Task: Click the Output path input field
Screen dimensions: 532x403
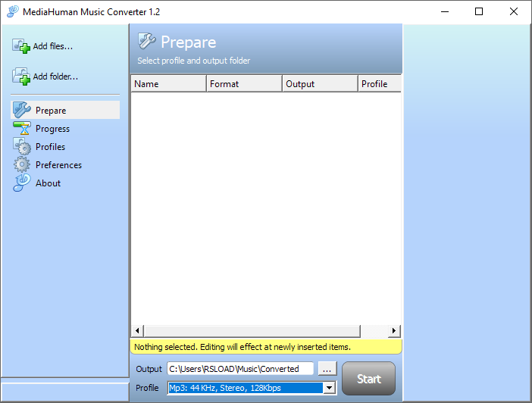Action: (240, 369)
